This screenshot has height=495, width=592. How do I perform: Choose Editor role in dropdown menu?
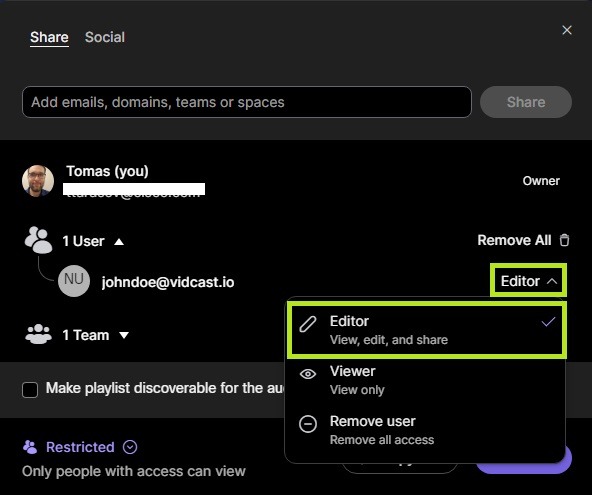tap(427, 330)
